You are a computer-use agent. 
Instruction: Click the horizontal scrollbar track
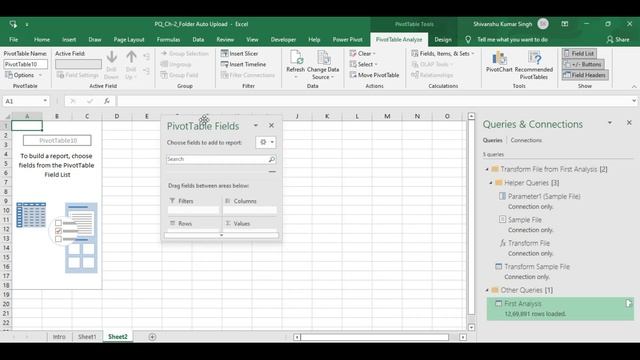[374, 337]
